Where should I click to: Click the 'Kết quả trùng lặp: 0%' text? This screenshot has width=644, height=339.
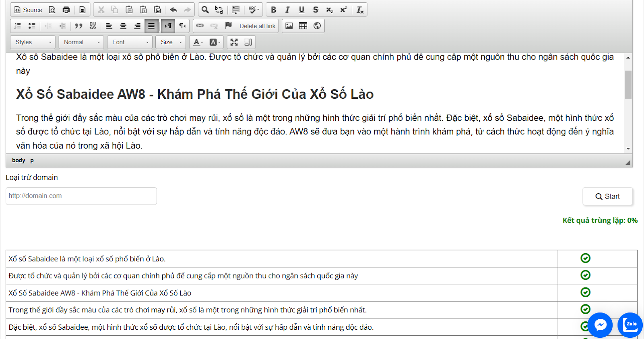click(600, 220)
